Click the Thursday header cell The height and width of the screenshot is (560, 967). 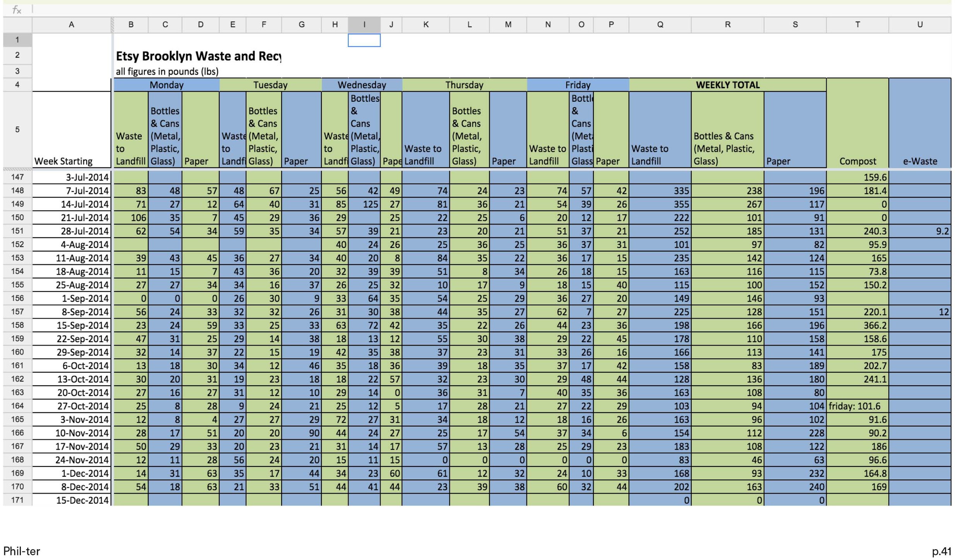(464, 85)
